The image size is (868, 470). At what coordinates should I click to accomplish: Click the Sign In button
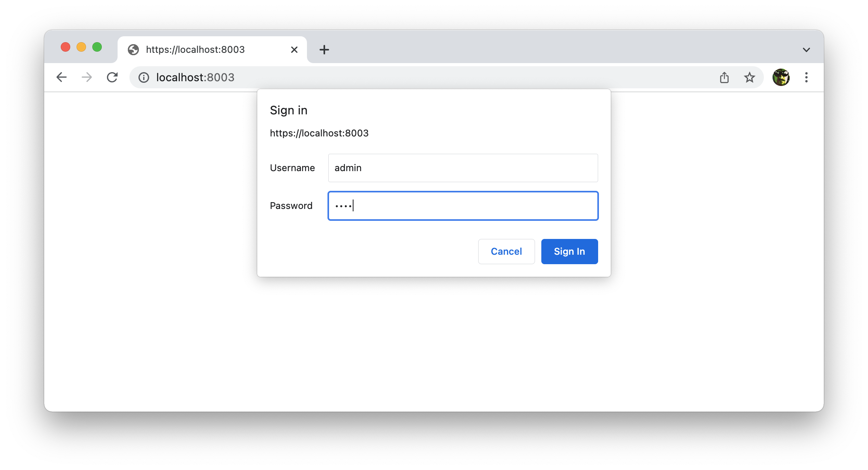[x=569, y=252]
